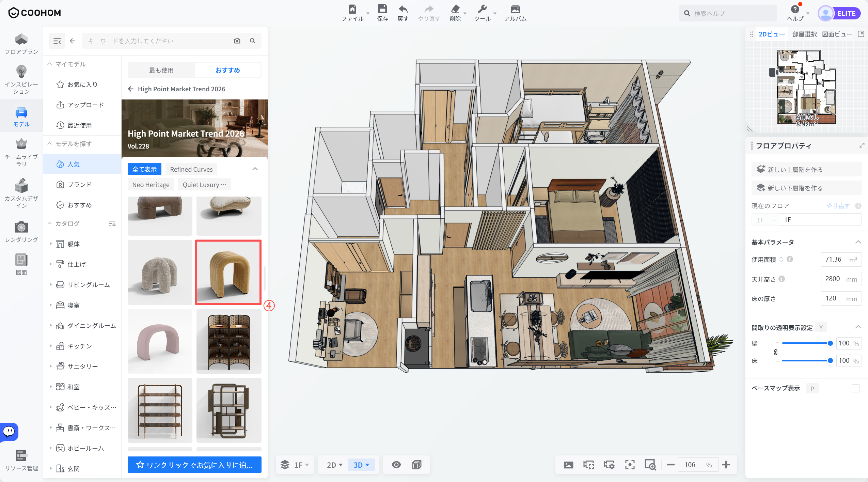Select the Refined Curves filter chip
The height and width of the screenshot is (482, 868).
[x=191, y=169]
